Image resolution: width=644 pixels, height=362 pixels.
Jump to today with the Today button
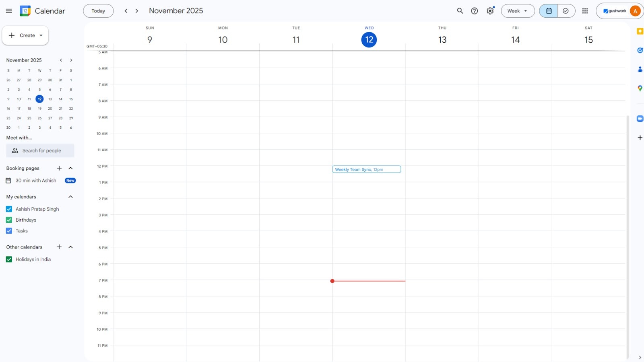click(x=98, y=11)
